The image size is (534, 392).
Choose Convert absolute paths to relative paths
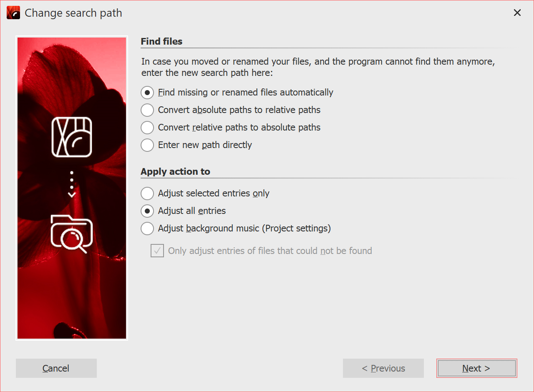(147, 110)
